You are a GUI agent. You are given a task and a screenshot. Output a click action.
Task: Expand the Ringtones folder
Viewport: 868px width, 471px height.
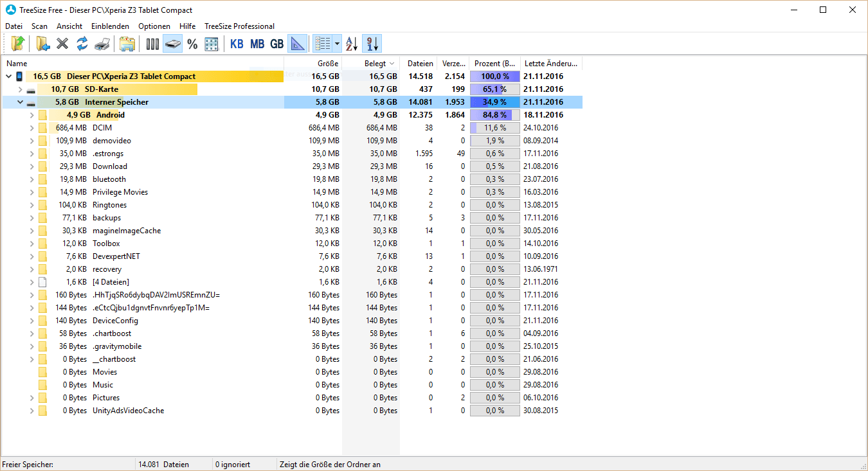(32, 205)
